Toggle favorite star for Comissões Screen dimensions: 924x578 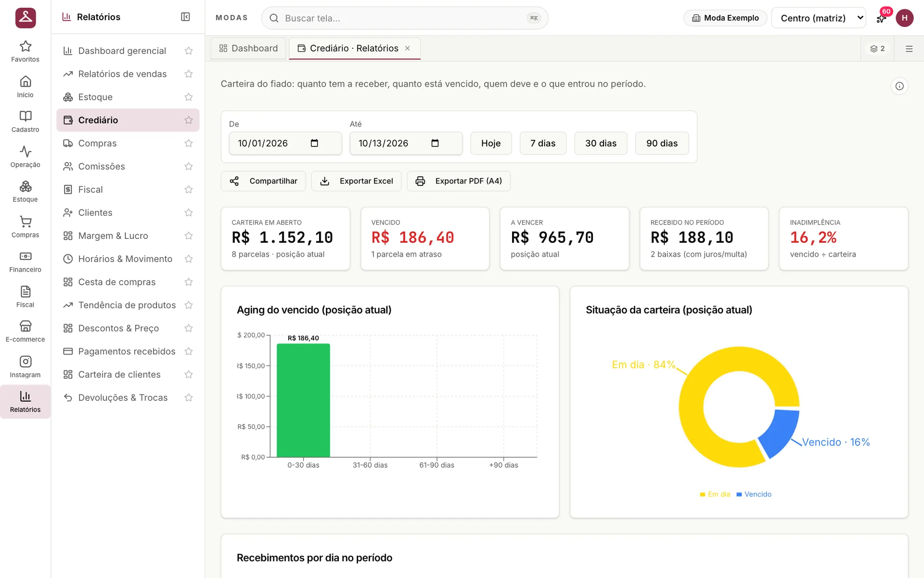point(189,166)
